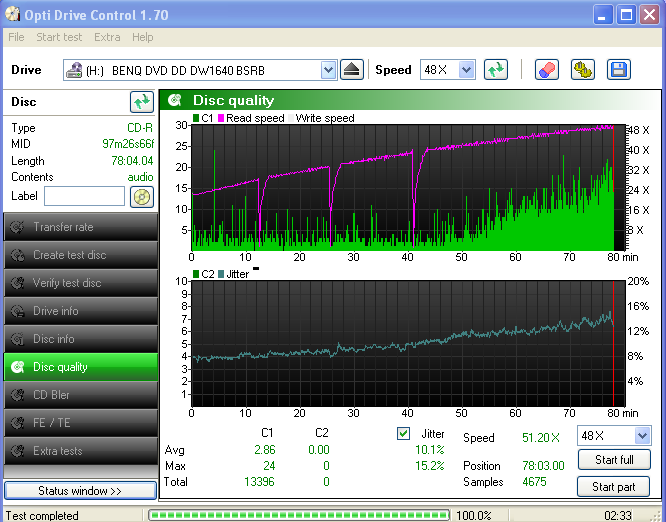666x522 pixels.
Task: Click the save (floppy disk) icon
Action: pos(618,70)
